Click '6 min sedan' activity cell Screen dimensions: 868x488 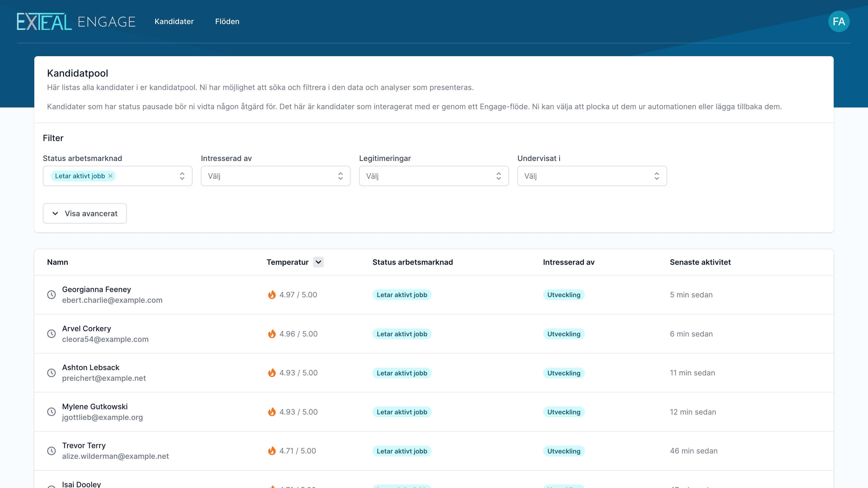pos(691,334)
